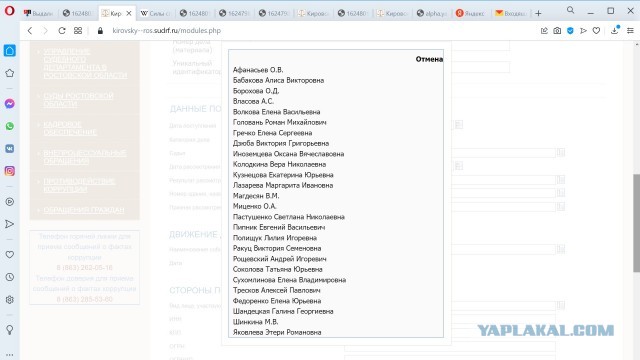Select Миценко О.А. from the list
This screenshot has width=640, height=360.
[x=254, y=206]
